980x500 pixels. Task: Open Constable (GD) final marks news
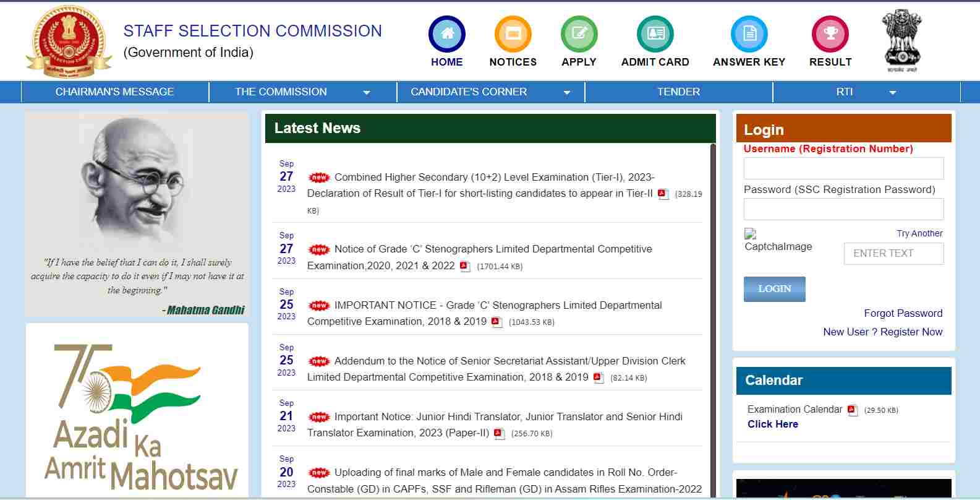tap(505, 481)
